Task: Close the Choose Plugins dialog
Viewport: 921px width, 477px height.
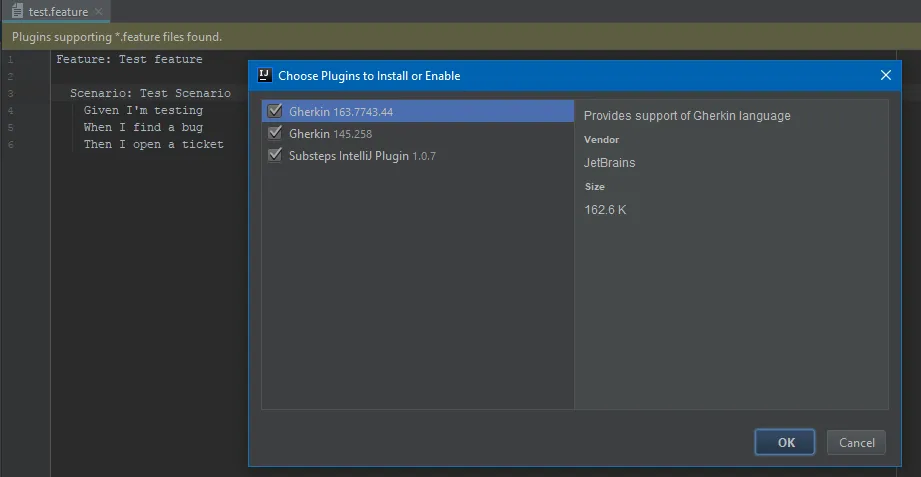Action: click(886, 75)
